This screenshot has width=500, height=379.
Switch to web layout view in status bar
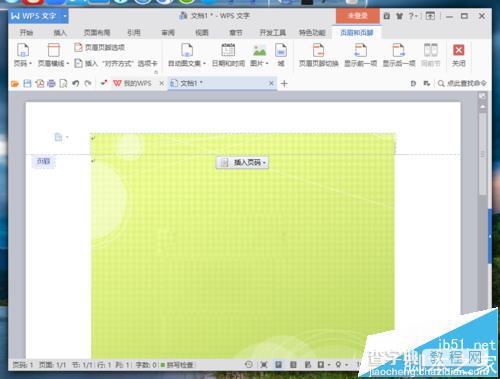[x=308, y=365]
